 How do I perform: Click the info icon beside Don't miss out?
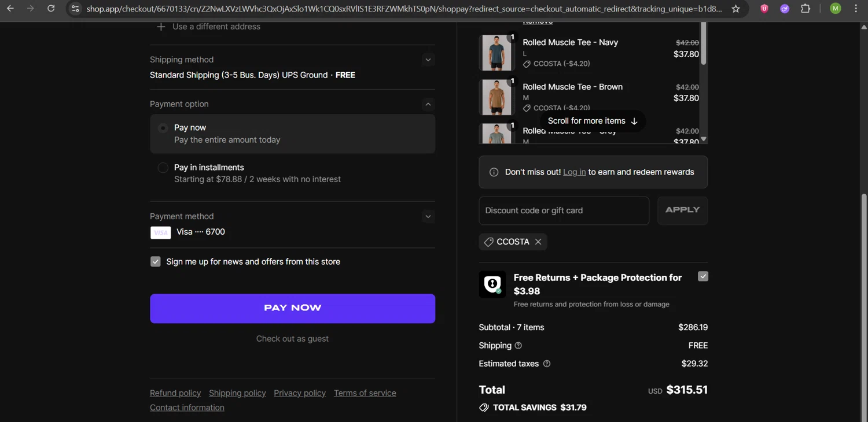(x=494, y=172)
